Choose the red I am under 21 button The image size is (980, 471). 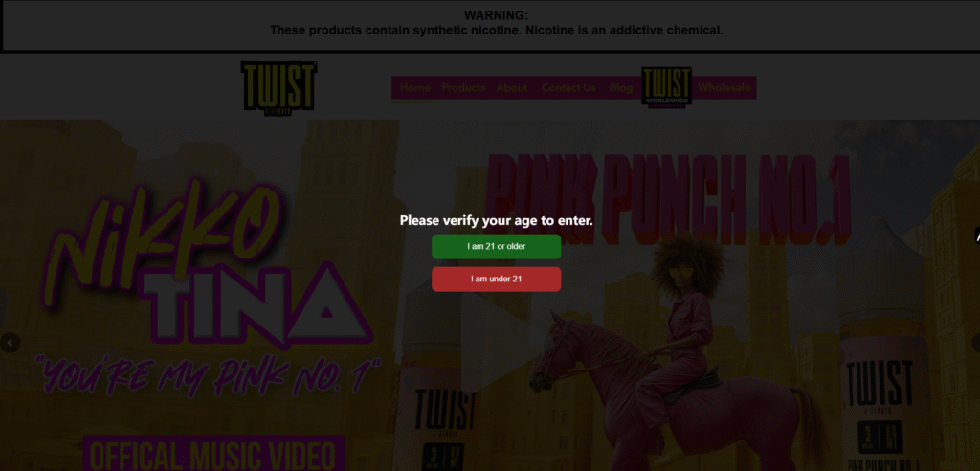497,279
